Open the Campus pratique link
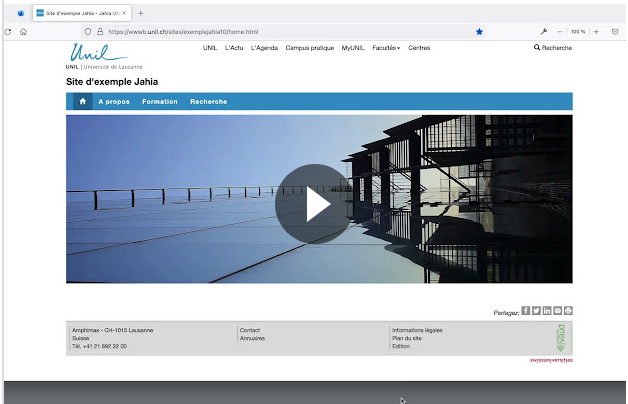This screenshot has width=628, height=404. click(x=309, y=48)
